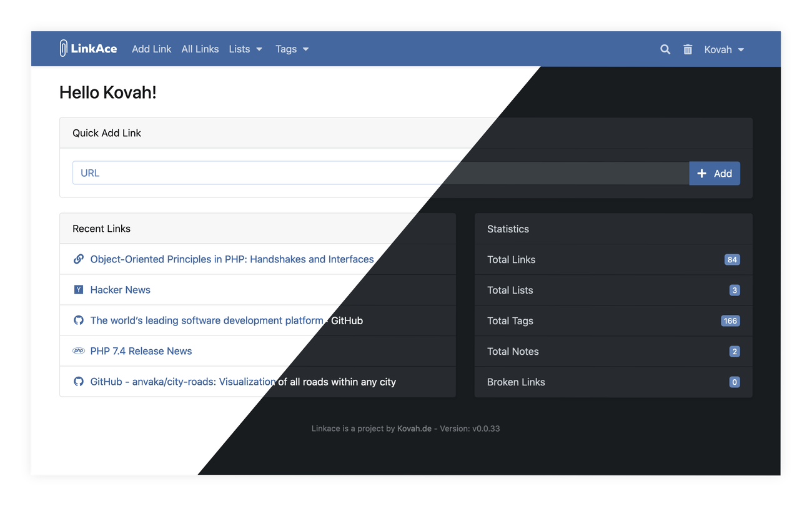Click the Total Links count badge showing 84
This screenshot has height=506, width=812.
click(x=731, y=259)
